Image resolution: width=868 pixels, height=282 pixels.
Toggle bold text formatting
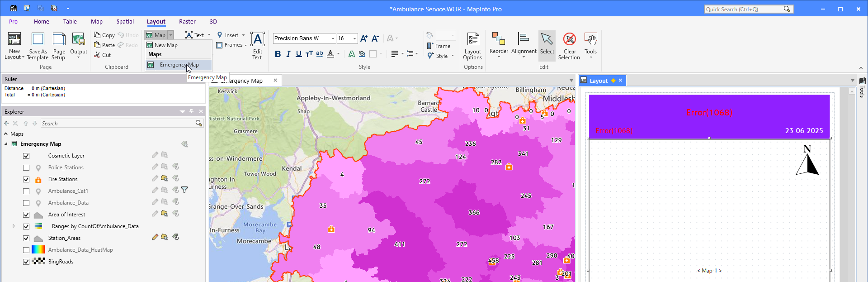pos(278,54)
